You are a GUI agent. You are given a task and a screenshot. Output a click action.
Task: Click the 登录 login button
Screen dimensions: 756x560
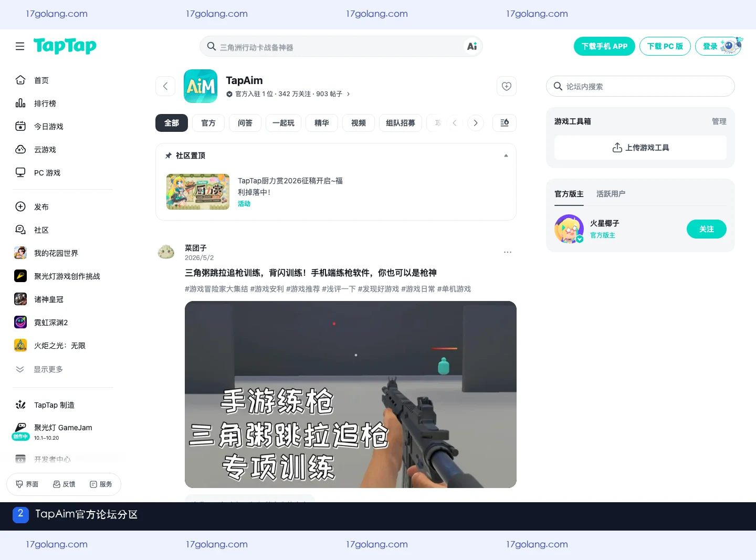click(718, 46)
